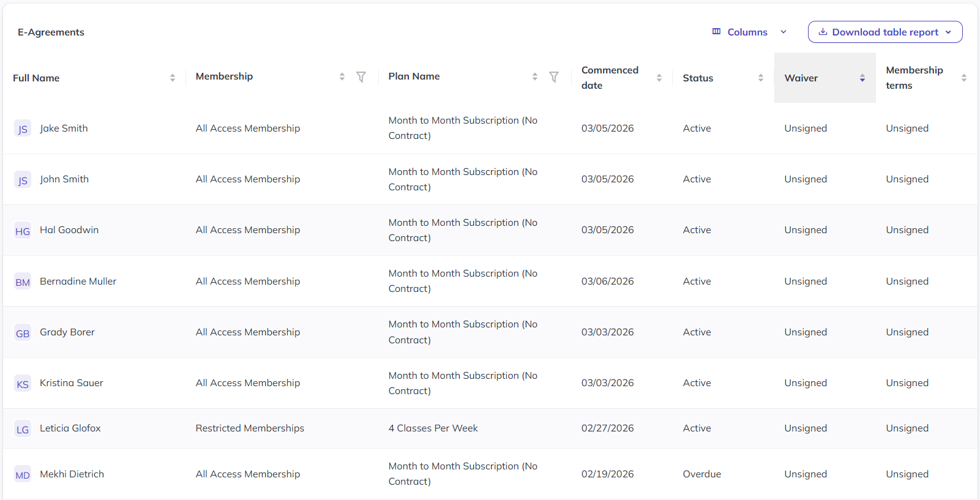
Task: Click the 03/06/2026 commenced date
Action: [x=608, y=281]
